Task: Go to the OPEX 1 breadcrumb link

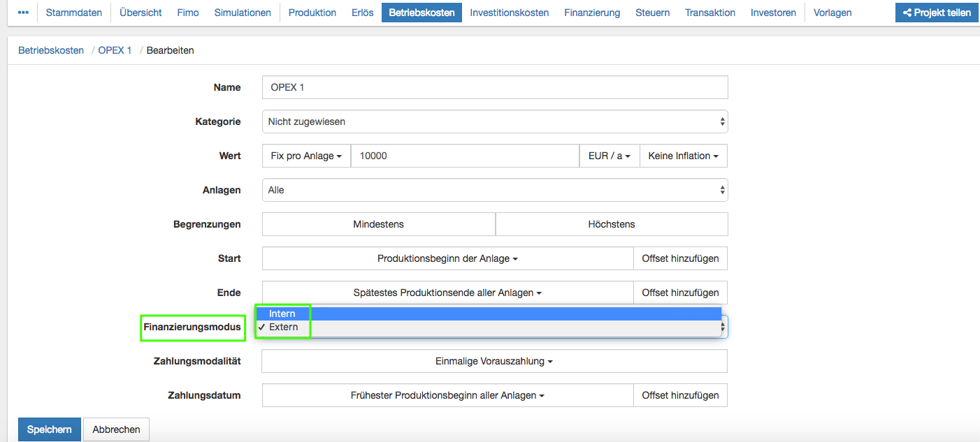Action: point(115,50)
